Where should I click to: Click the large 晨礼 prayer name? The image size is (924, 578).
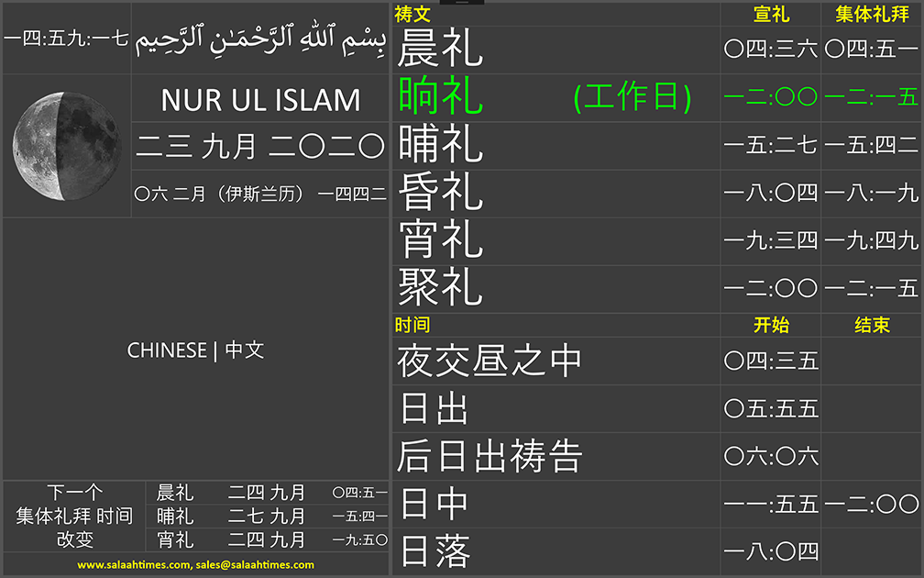440,50
